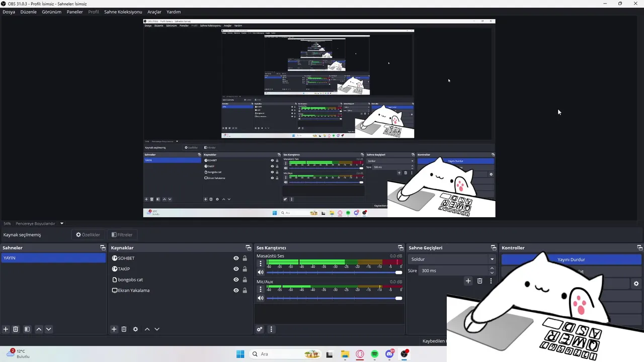
Task: Open the Windows Start menu
Action: tap(240, 354)
